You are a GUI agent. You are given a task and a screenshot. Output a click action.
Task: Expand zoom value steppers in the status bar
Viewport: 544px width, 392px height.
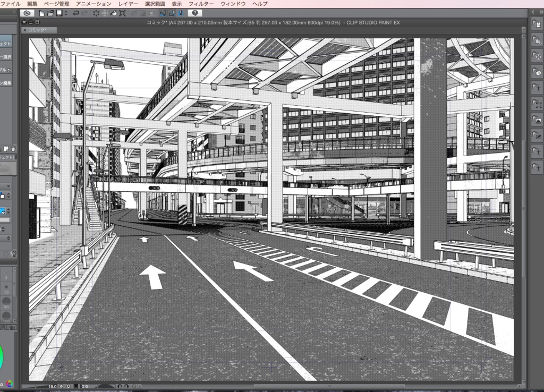point(61,386)
